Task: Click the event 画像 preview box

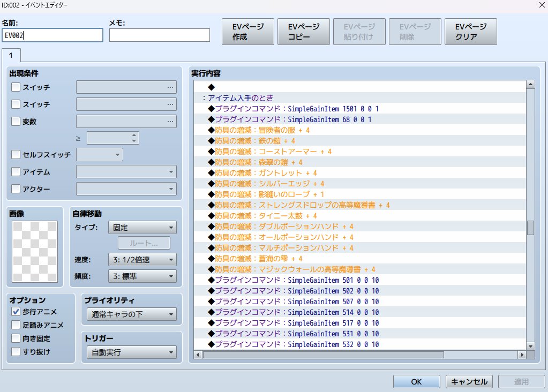Action: coord(35,252)
